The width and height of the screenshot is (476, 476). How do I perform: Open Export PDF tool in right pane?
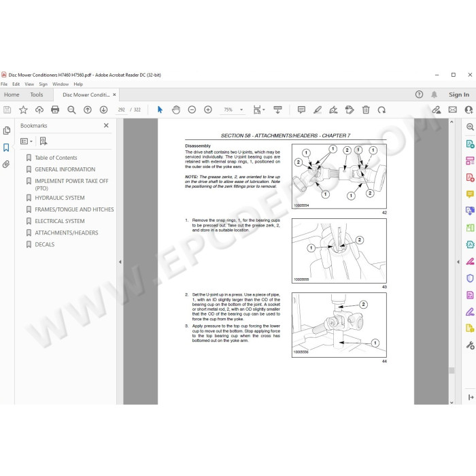click(470, 144)
